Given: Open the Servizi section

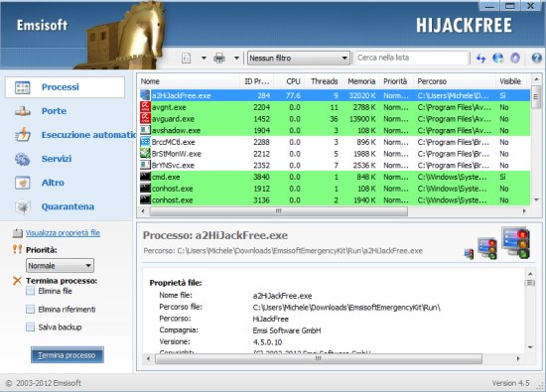Looking at the screenshot, I should point(57,159).
